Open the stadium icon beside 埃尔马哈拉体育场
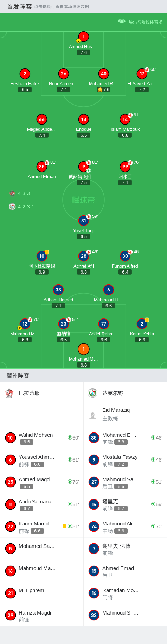The width and height of the screenshot is (167, 644). 122,21
